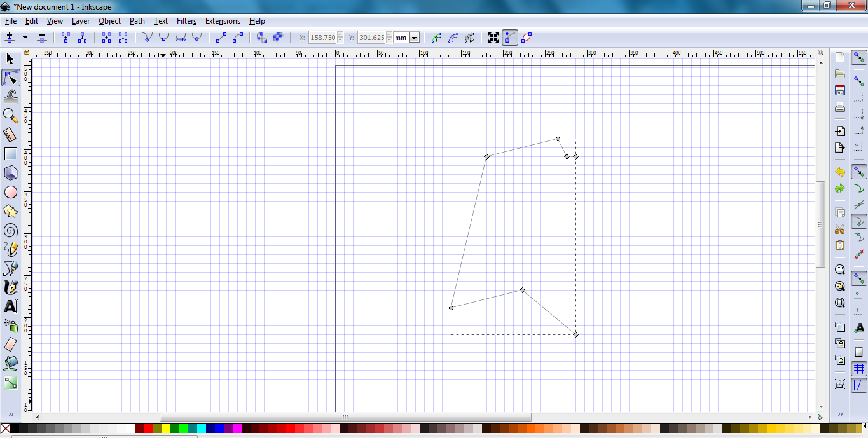Image resolution: width=868 pixels, height=438 pixels.
Task: Select the Spiral tool
Action: pos(10,230)
